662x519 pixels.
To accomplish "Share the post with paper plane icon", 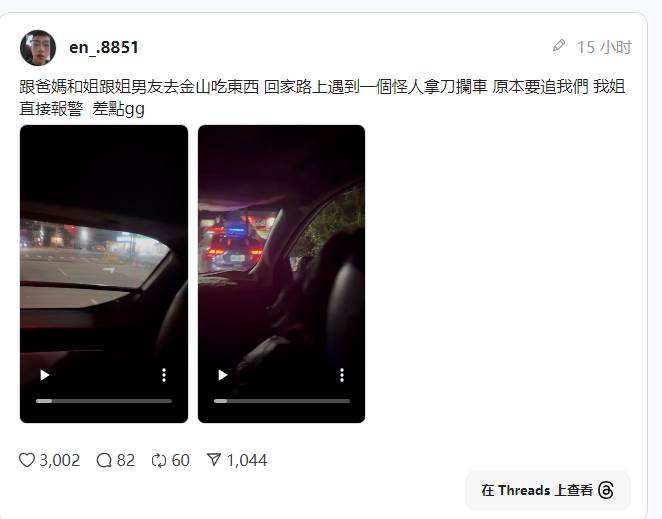I will point(214,459).
